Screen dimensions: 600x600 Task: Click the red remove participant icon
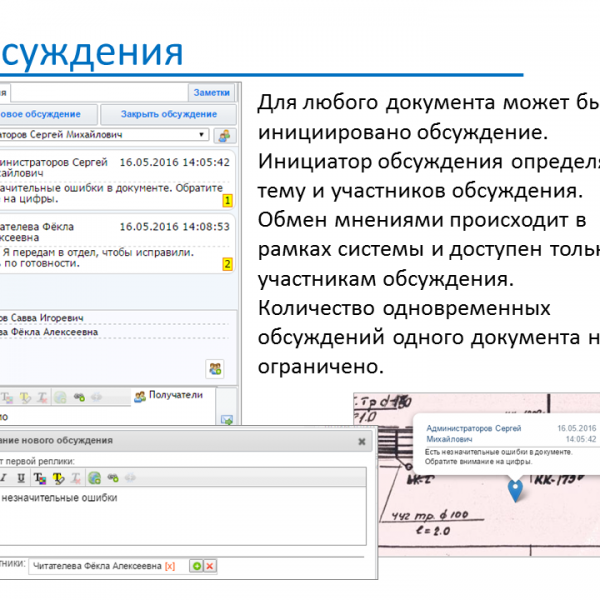(210, 566)
